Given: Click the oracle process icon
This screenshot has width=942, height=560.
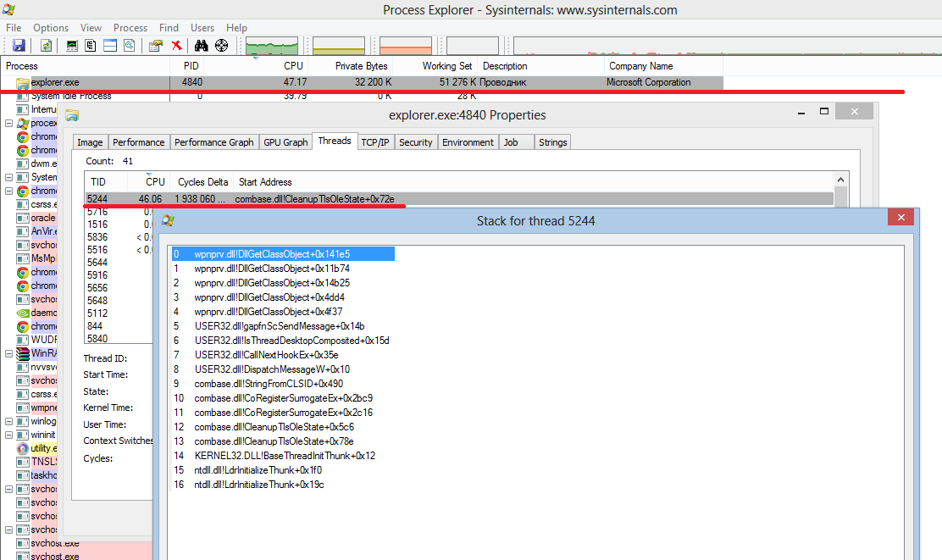Looking at the screenshot, I should click(x=23, y=218).
